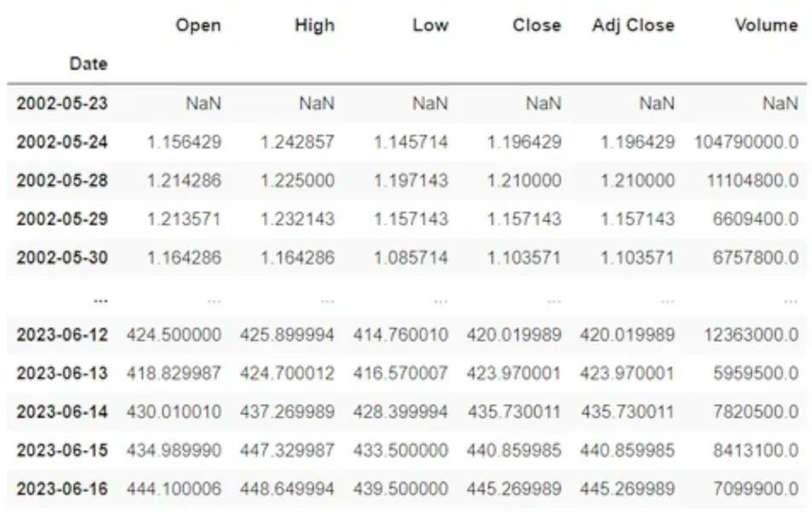Screen dimensions: 812x512
Task: Select the 2023-06-16 row label
Action: (62, 490)
